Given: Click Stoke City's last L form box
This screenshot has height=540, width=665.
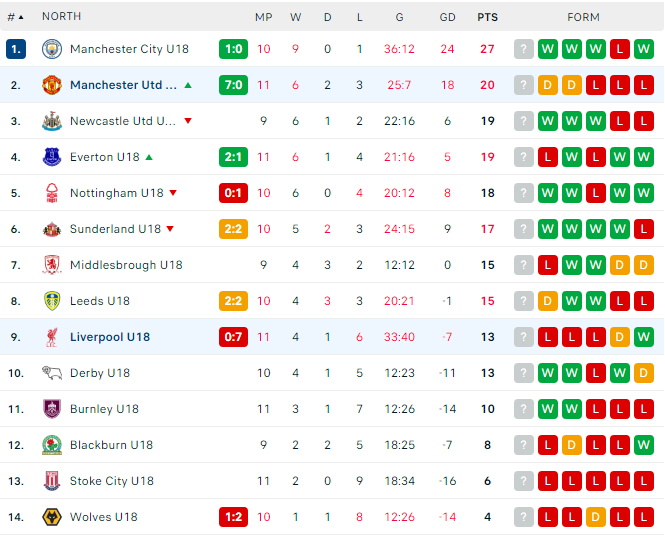Looking at the screenshot, I should [x=644, y=481].
